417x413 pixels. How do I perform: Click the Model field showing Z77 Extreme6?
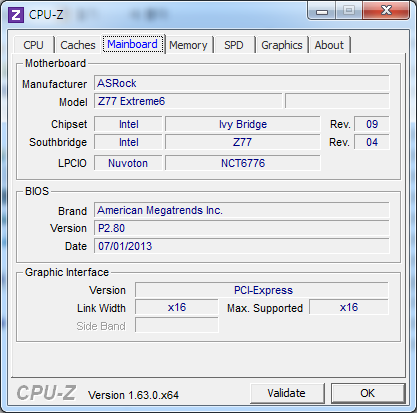pos(188,101)
